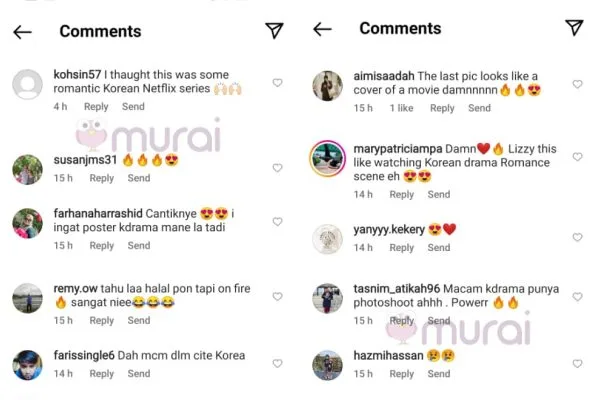Open marypatriciampa's avatar
Screen dimensions: 600x400
pyautogui.click(x=328, y=158)
